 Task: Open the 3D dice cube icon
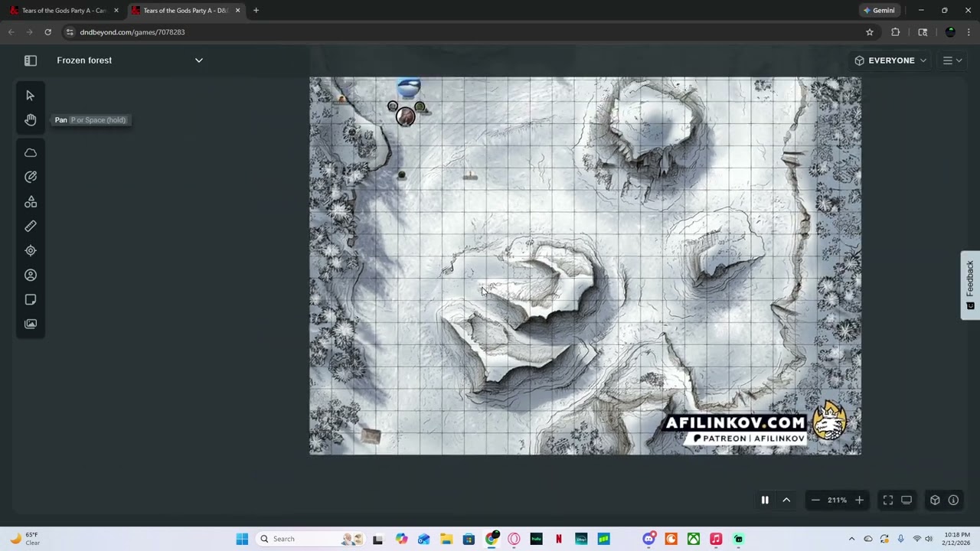coord(935,500)
